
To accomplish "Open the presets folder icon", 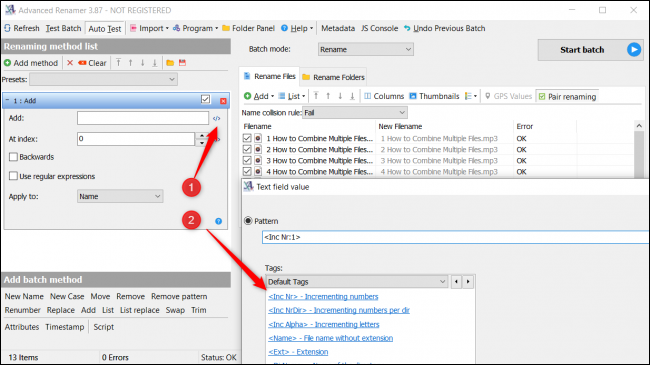I will click(x=170, y=63).
